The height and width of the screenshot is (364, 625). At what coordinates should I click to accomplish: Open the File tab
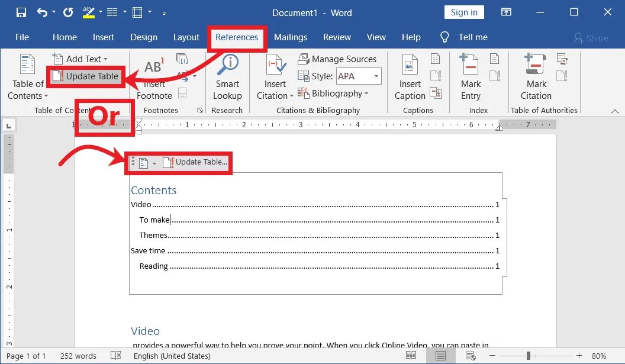(x=22, y=37)
